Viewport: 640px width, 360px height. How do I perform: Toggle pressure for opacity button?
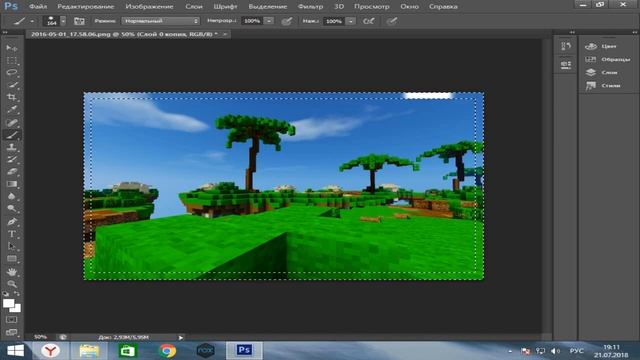coord(287,21)
